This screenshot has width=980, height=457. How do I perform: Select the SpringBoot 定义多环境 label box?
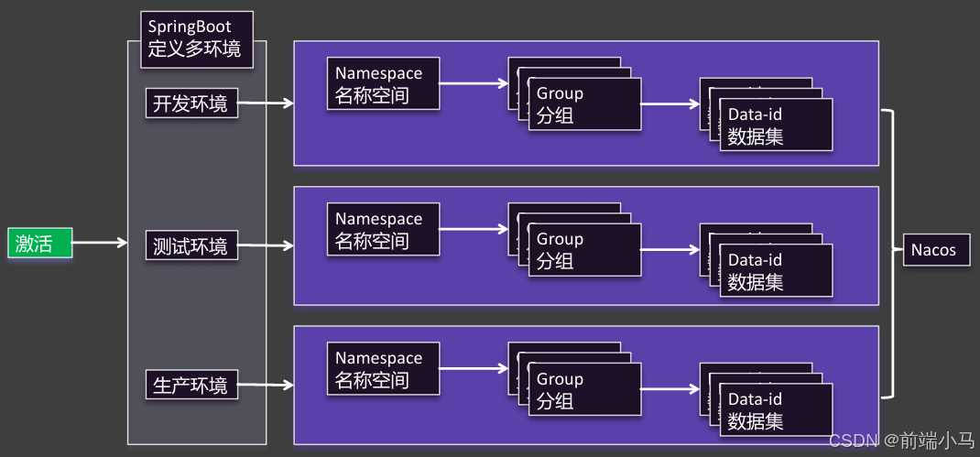[197, 39]
